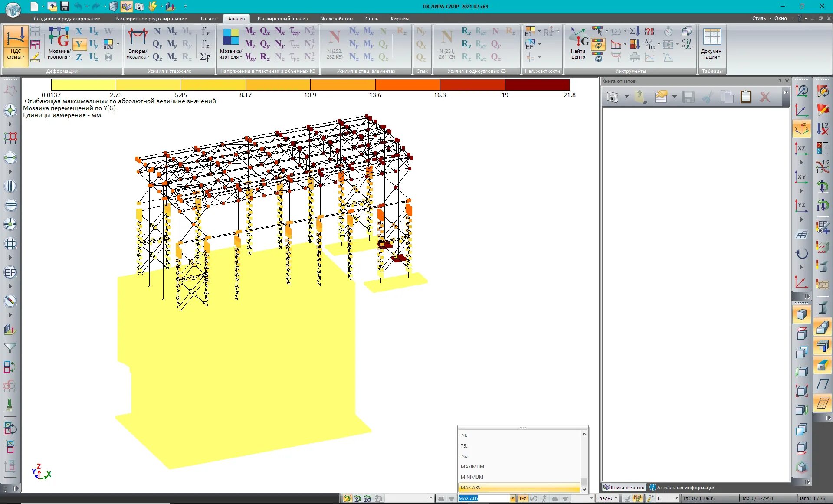
Task: Click the darkest red color scale swatch
Action: tap(537, 85)
